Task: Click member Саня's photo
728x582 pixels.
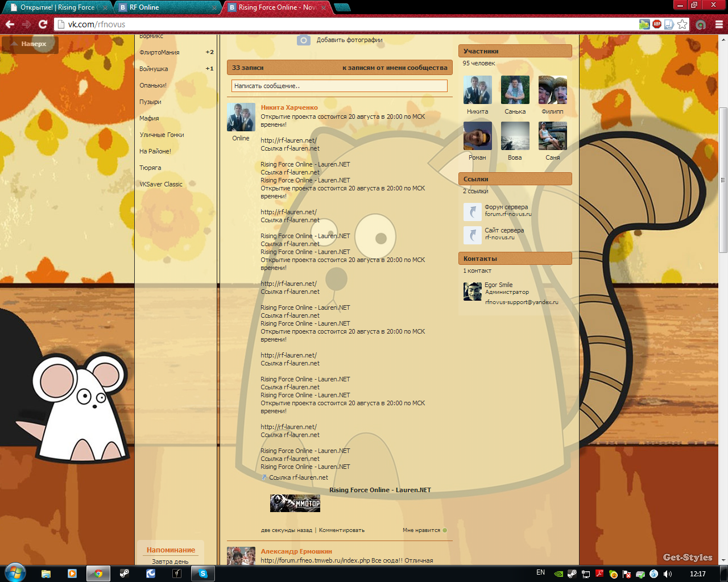Action: tap(553, 136)
